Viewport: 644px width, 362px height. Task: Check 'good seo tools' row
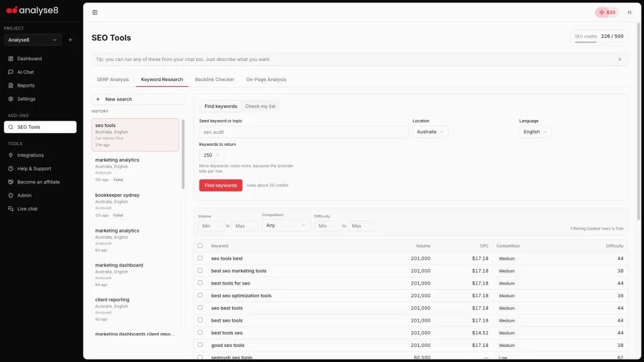pos(200,345)
